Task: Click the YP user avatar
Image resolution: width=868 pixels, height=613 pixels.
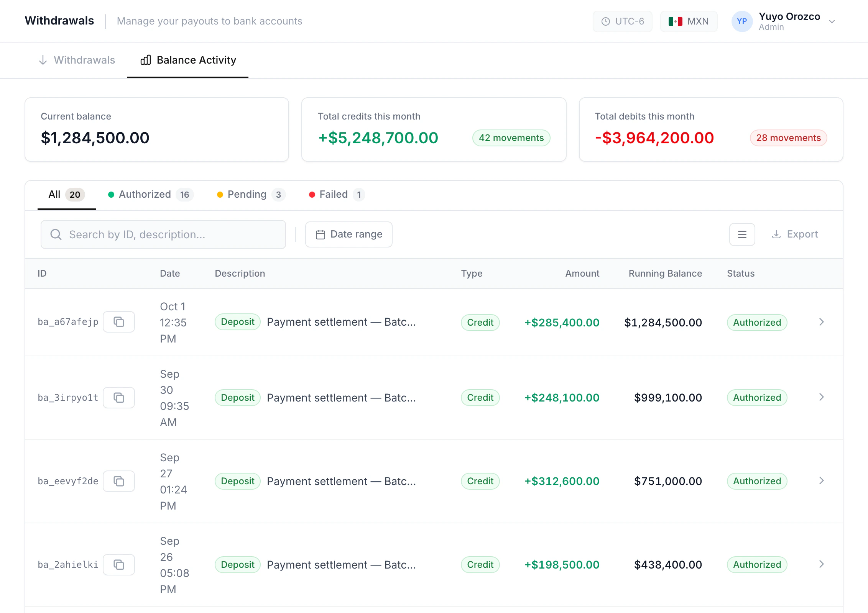Action: pyautogui.click(x=742, y=21)
